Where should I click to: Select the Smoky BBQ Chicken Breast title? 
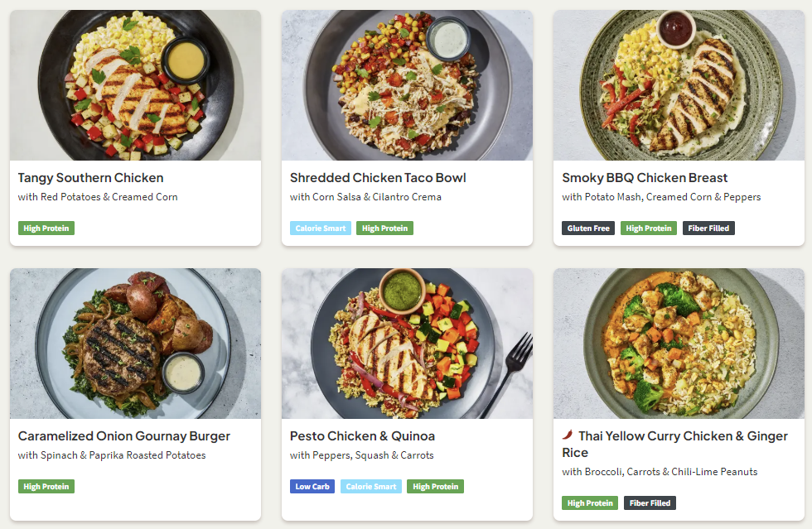(x=645, y=178)
